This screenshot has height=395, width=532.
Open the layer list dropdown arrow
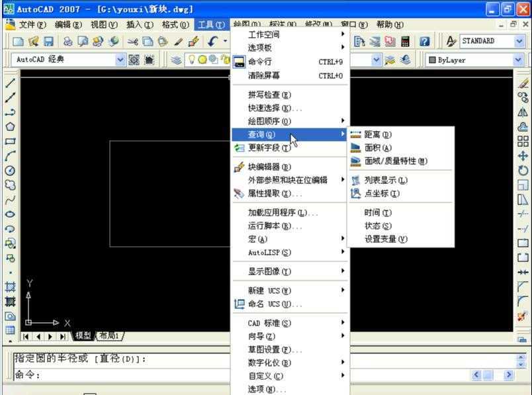pos(376,60)
